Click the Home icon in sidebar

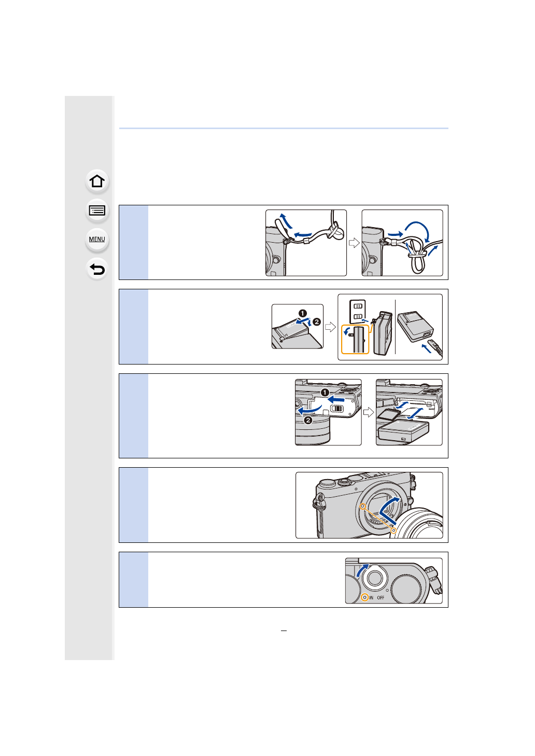(97, 181)
